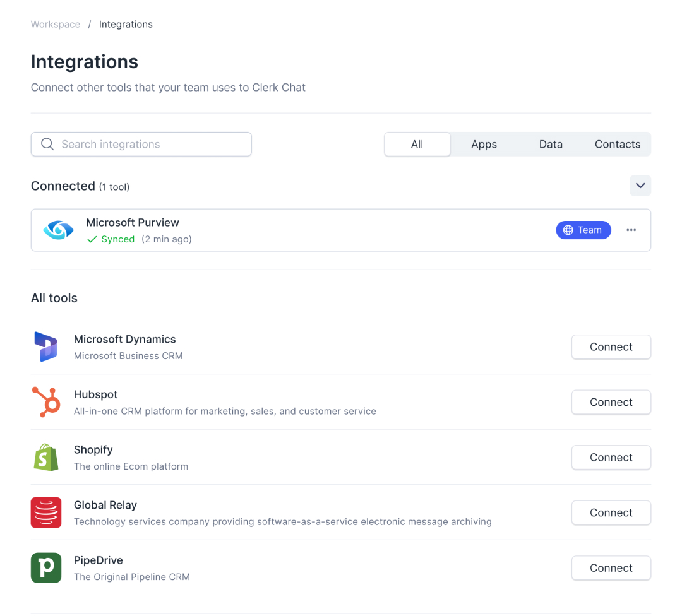
Task: Connect the PipeDrive integration
Action: [x=611, y=568]
